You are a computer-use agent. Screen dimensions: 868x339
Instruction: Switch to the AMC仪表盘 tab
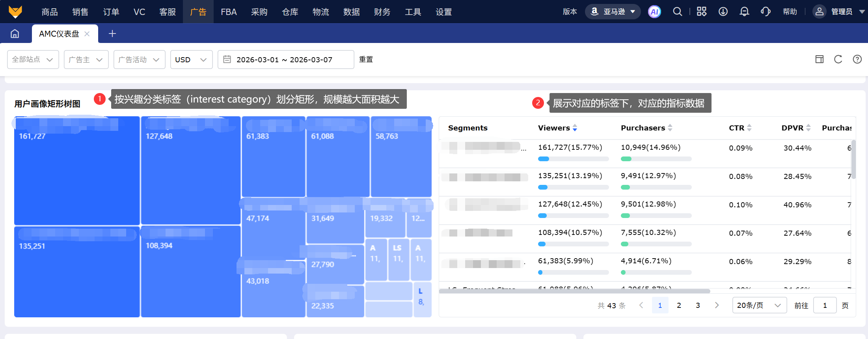pyautogui.click(x=59, y=34)
